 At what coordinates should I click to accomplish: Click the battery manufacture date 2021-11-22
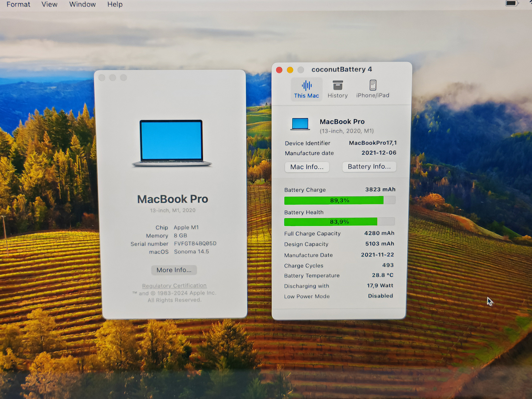pyautogui.click(x=377, y=255)
